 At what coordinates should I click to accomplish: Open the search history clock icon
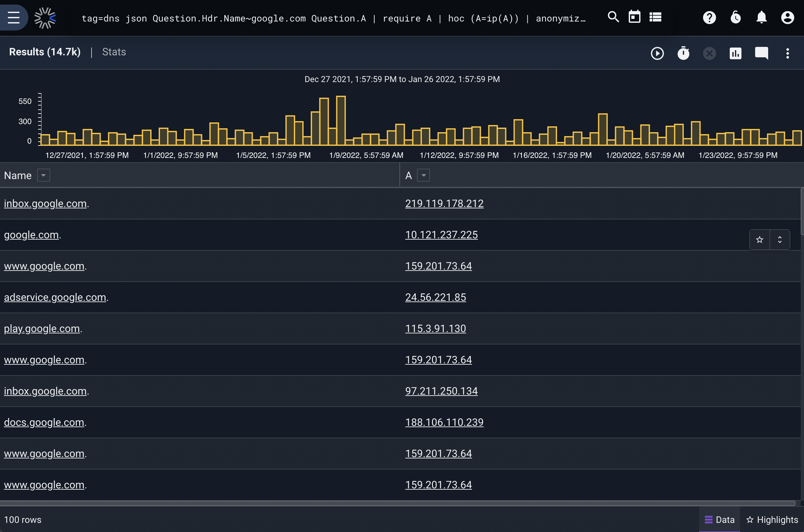click(x=736, y=17)
